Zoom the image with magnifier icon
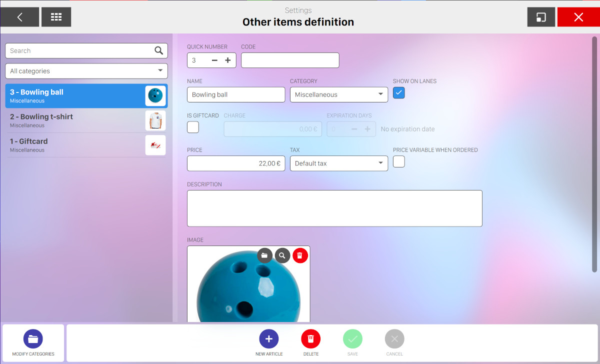This screenshot has height=364, width=600. 282,255
